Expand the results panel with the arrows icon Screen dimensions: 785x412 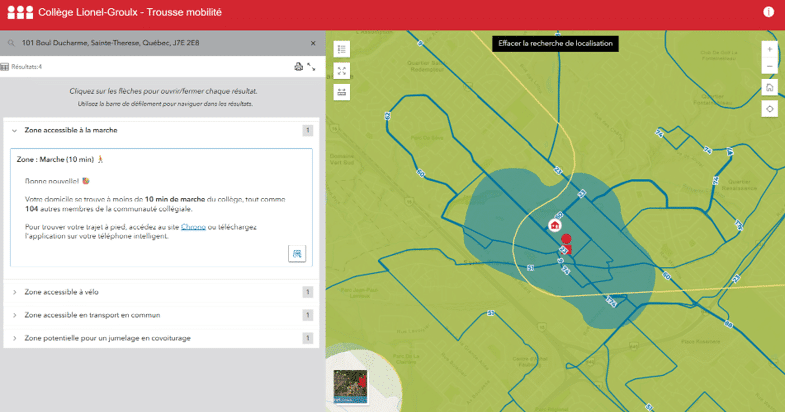[311, 67]
